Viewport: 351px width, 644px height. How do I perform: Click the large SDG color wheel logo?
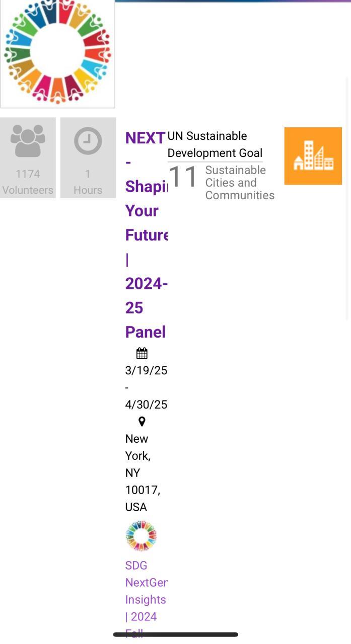pyautogui.click(x=57, y=52)
